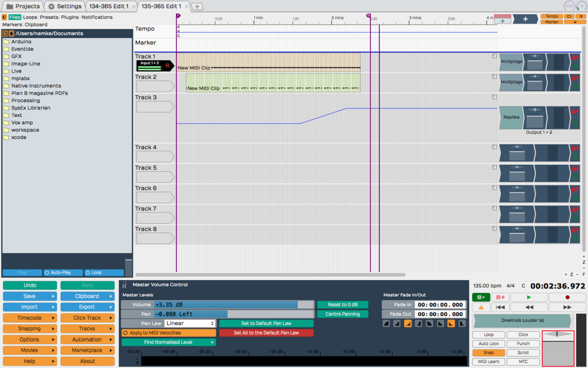
Task: Toggle Apply to MIDI Velocities
Action: coord(169,333)
